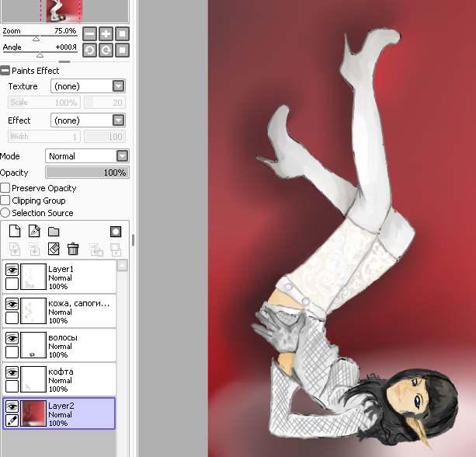Click the navigator preview thumbnail
This screenshot has width=476, height=457.
click(x=64, y=11)
